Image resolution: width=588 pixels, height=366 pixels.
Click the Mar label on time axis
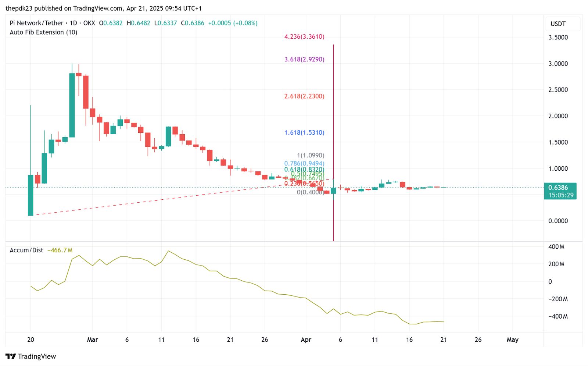pos(92,340)
